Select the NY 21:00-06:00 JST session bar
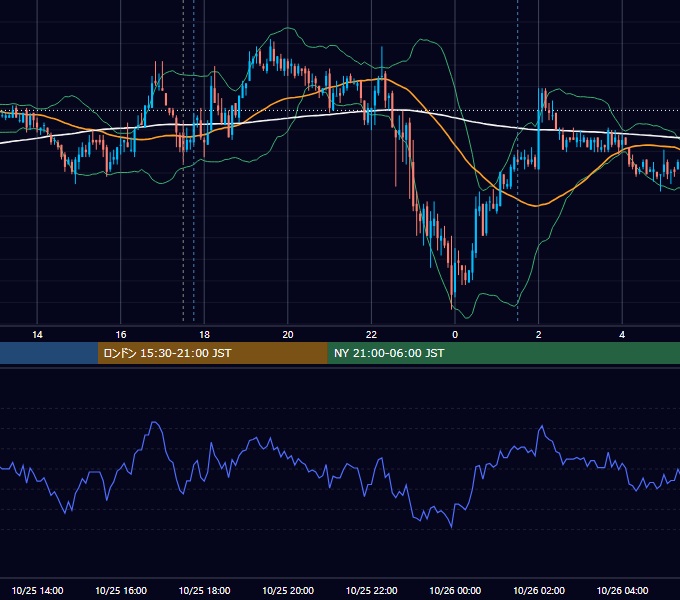Image resolution: width=680 pixels, height=600 pixels. point(503,353)
